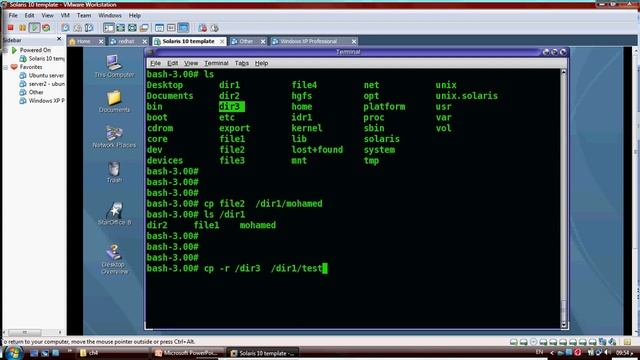Open the Trash desktop icon
Screen dimensions: 640x360
click(x=114, y=172)
